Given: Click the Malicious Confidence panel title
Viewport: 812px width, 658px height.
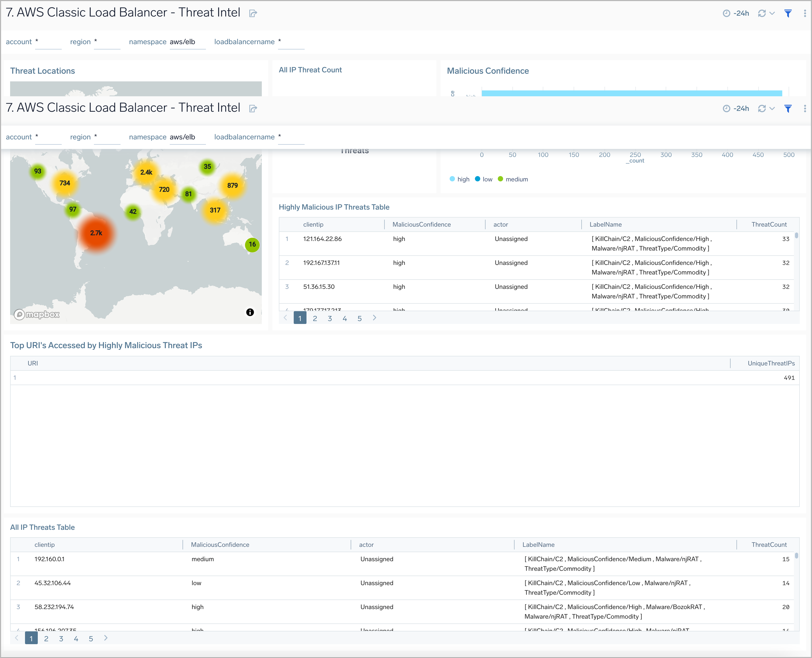Looking at the screenshot, I should coord(488,71).
